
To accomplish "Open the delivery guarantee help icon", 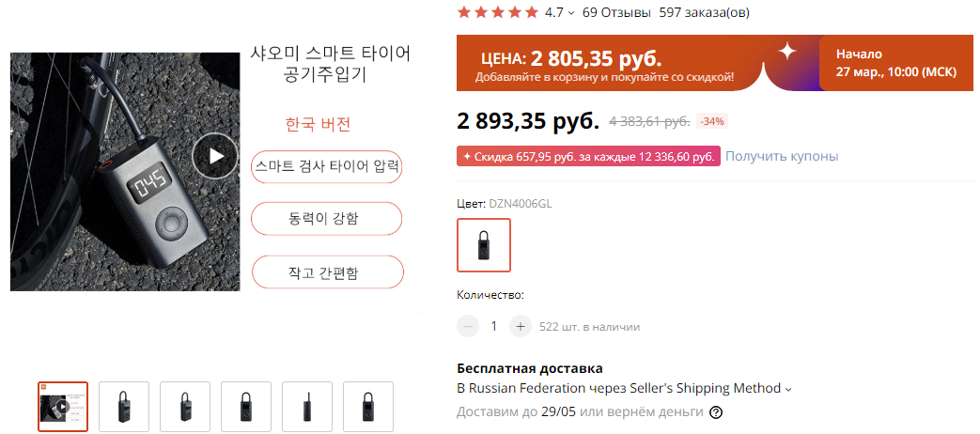I will coord(716,412).
